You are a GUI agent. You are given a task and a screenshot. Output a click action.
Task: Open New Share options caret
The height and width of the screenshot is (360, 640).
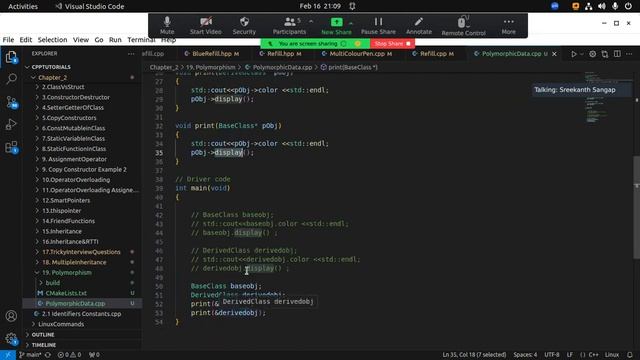(351, 23)
